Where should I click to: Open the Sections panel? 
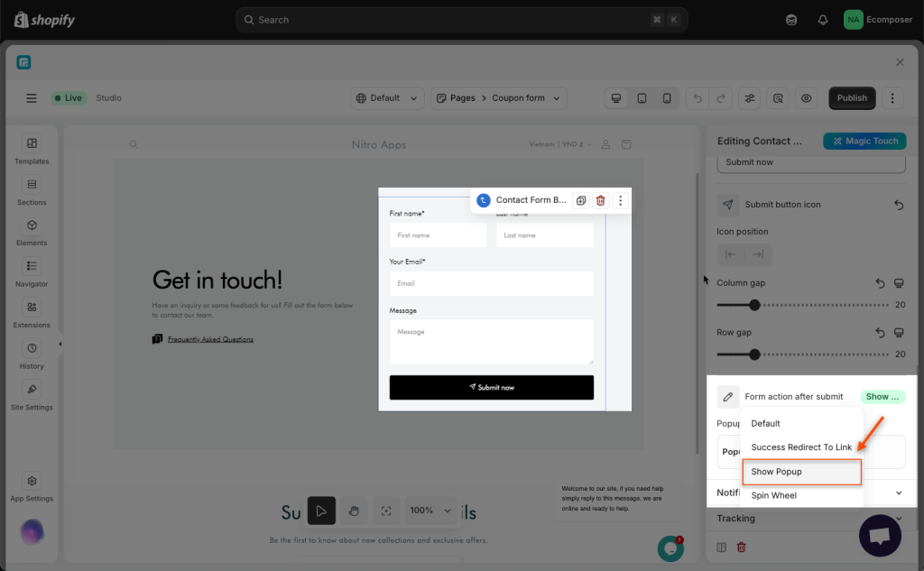(32, 190)
